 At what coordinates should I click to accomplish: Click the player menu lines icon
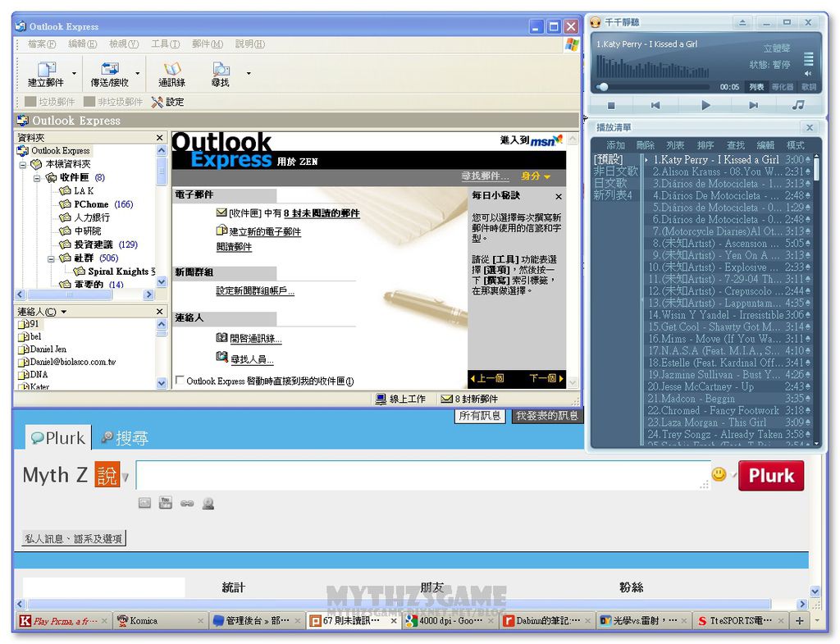pyautogui.click(x=808, y=58)
